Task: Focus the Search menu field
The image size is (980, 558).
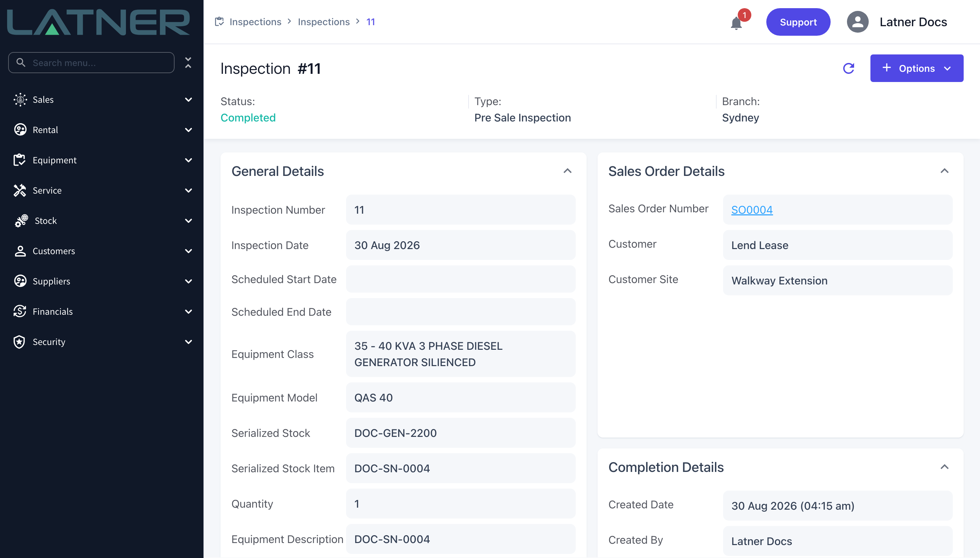Action: pyautogui.click(x=91, y=63)
